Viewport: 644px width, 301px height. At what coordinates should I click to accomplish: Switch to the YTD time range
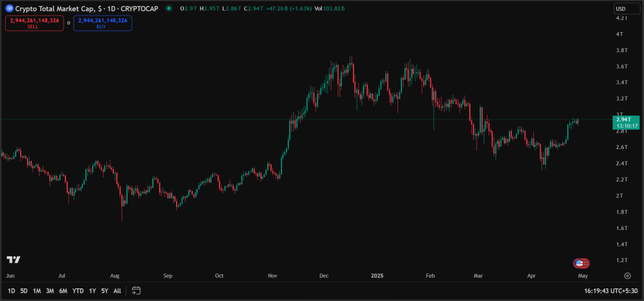click(x=78, y=291)
